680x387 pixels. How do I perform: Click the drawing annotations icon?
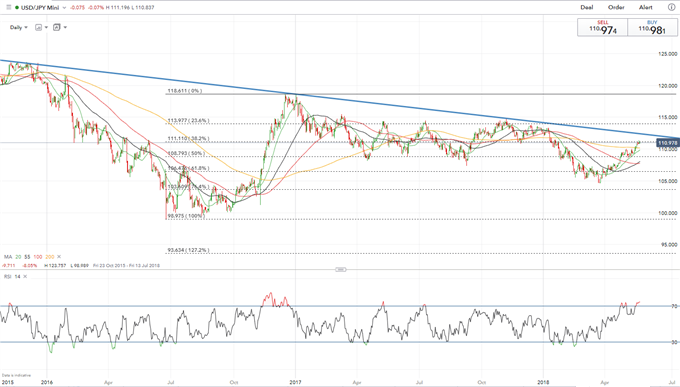(56, 27)
